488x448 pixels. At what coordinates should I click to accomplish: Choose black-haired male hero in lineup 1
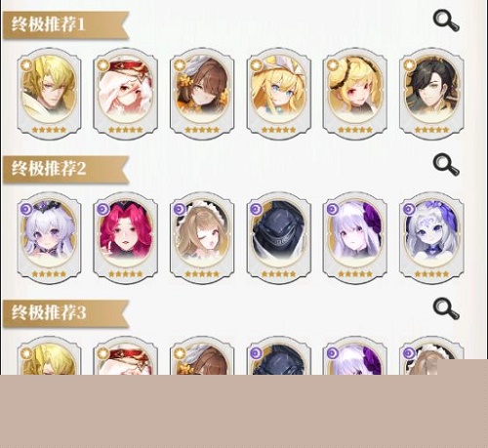coord(431,94)
